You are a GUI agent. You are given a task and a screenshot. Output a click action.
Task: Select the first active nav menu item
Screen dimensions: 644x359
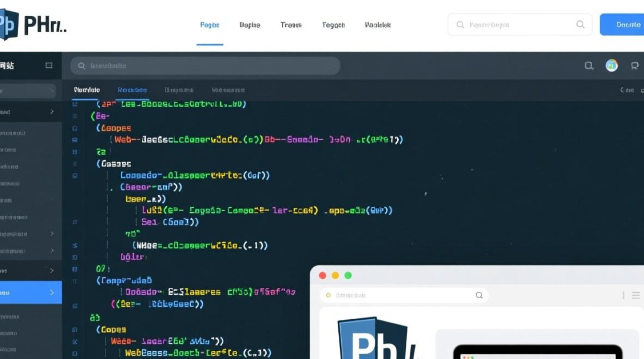[x=209, y=24]
